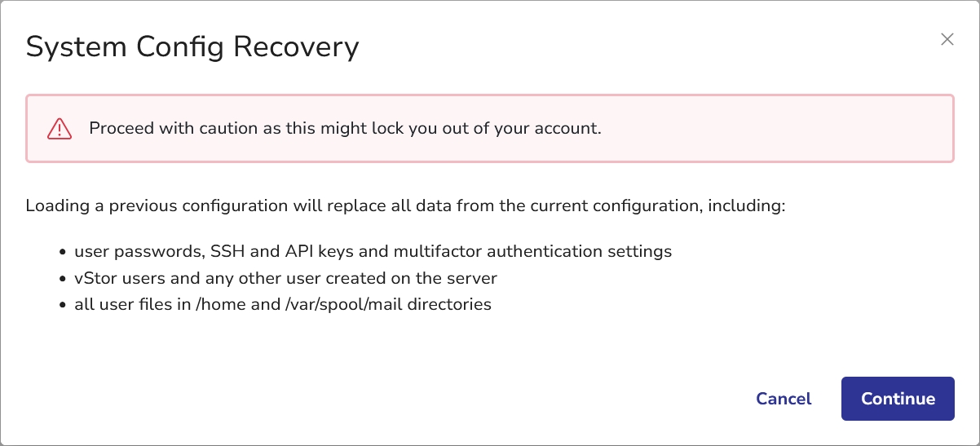
Task: Click the System Config Recovery title
Action: point(192,46)
